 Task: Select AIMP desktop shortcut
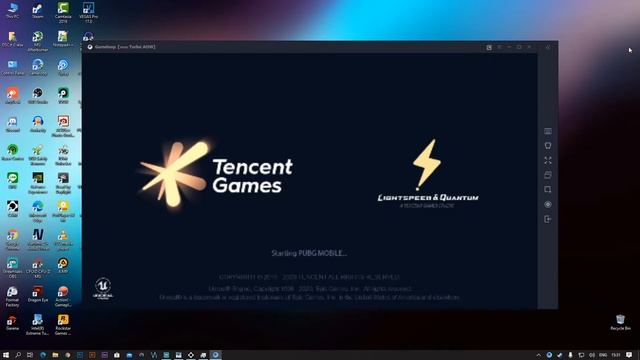point(63,265)
